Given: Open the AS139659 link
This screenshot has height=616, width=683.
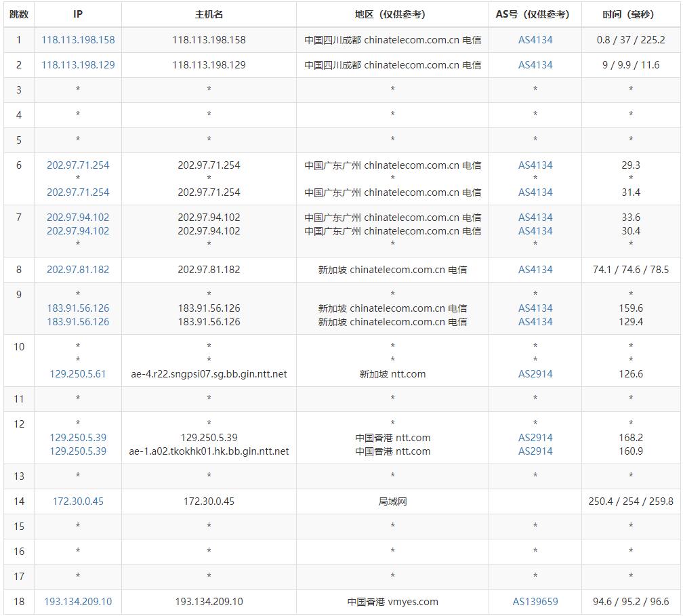Looking at the screenshot, I should (535, 602).
